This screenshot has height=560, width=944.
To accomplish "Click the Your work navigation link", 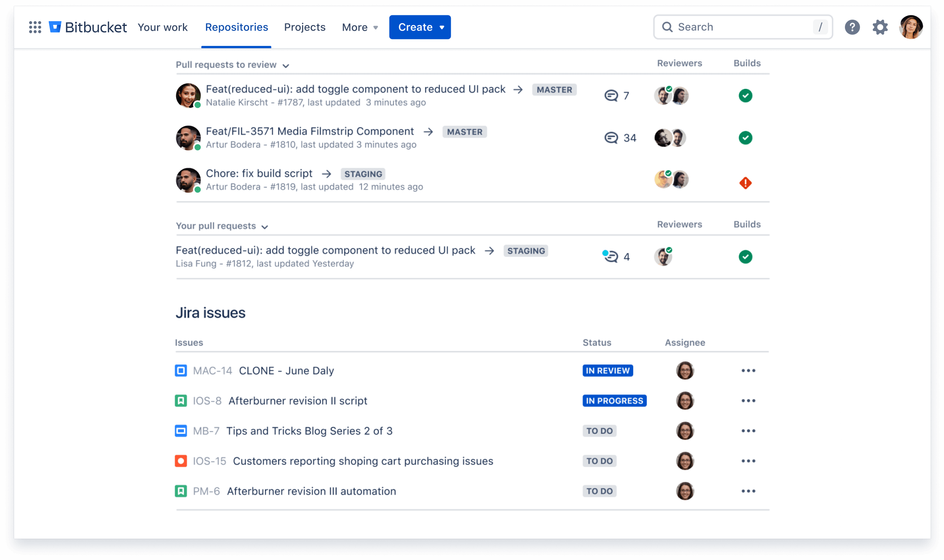I will 162,27.
